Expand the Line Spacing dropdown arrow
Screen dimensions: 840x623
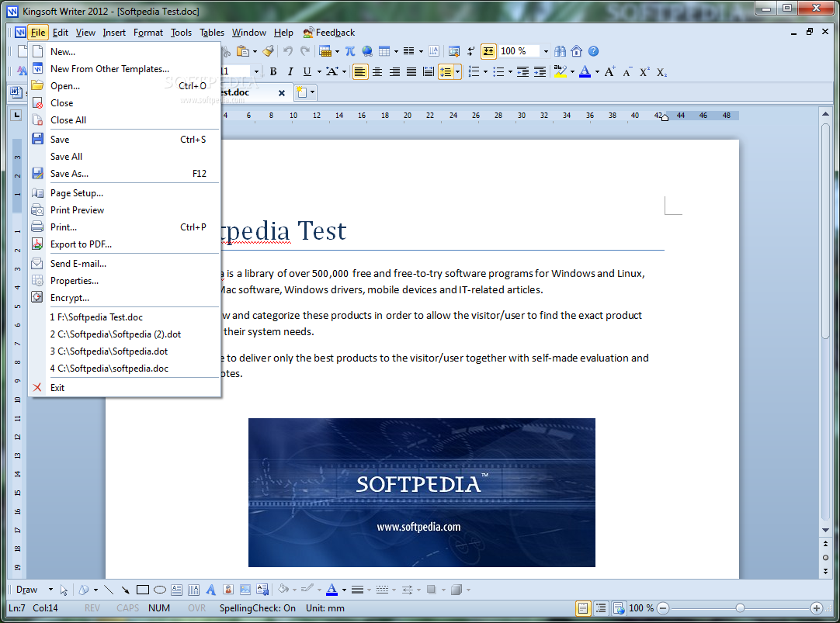(457, 71)
